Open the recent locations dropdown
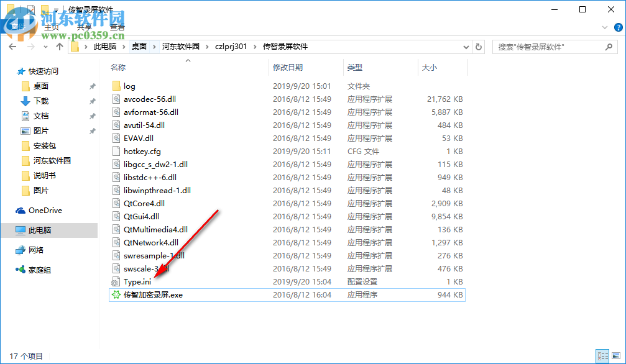 coord(45,46)
